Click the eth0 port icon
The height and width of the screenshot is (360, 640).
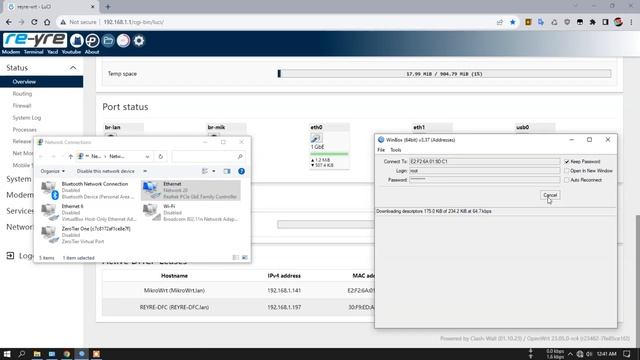click(x=316, y=138)
